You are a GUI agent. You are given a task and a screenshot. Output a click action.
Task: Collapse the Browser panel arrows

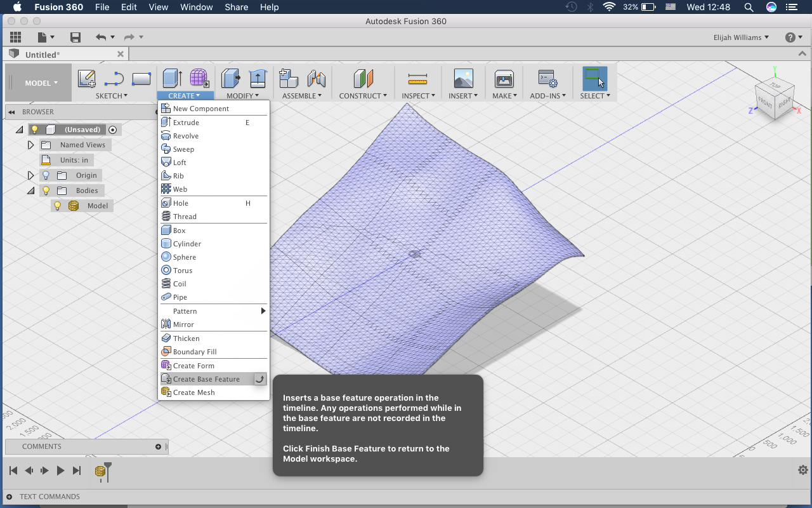(11, 112)
